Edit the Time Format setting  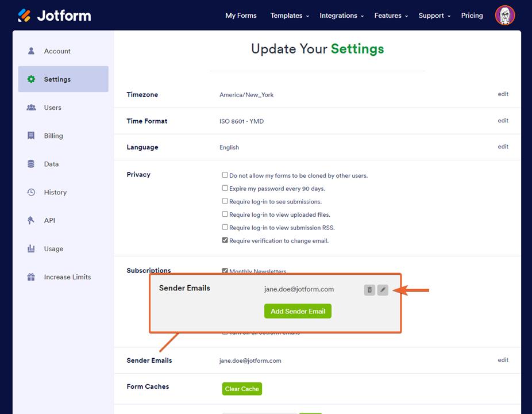[x=503, y=121]
